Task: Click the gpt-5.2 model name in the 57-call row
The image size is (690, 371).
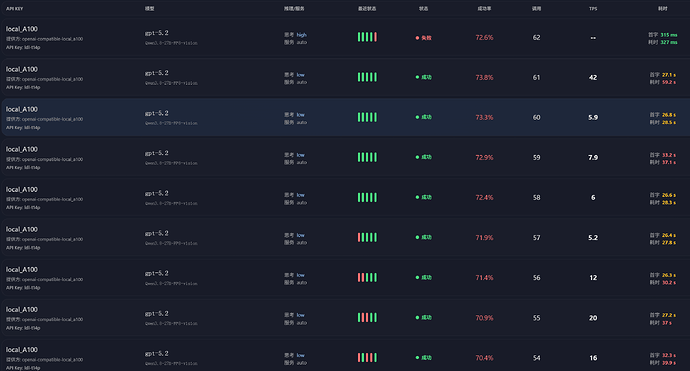Action: [157, 233]
